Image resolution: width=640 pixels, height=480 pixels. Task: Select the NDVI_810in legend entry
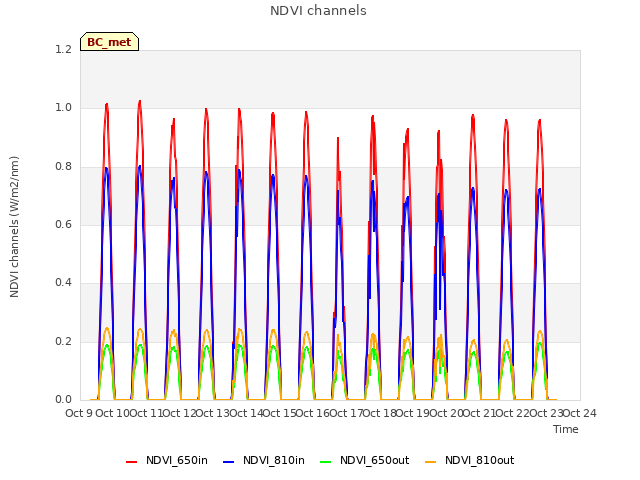click(264, 460)
